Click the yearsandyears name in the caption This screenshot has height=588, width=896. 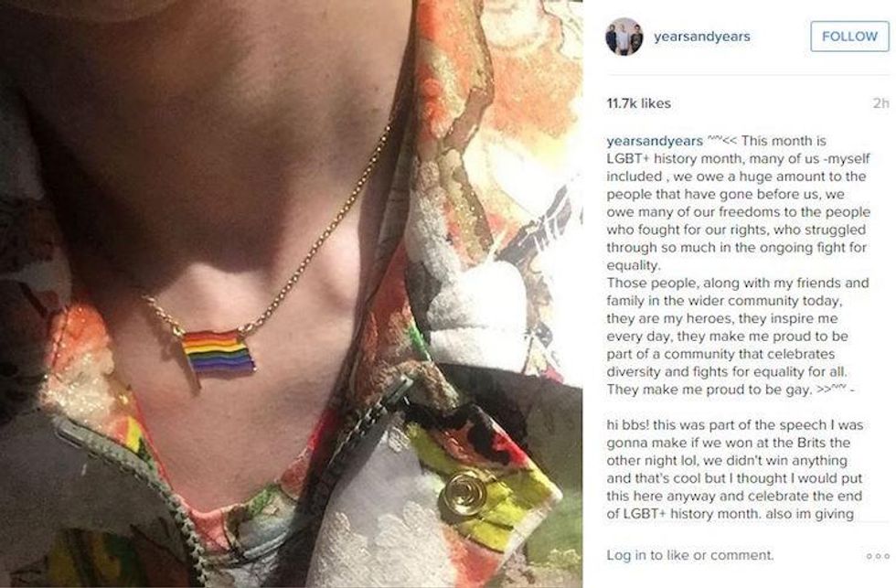(x=655, y=141)
